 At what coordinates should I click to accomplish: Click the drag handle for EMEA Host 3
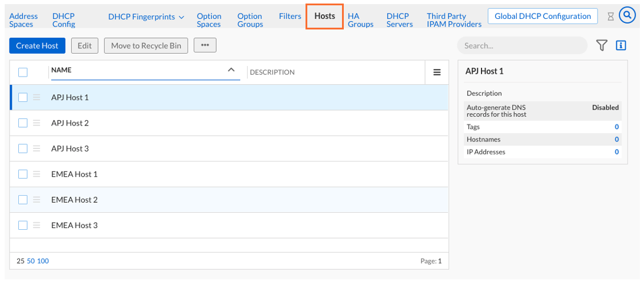point(36,225)
